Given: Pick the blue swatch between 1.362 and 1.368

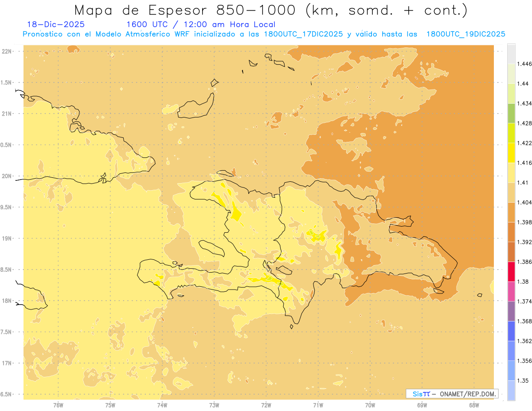Looking at the screenshot, I should (x=511, y=331).
